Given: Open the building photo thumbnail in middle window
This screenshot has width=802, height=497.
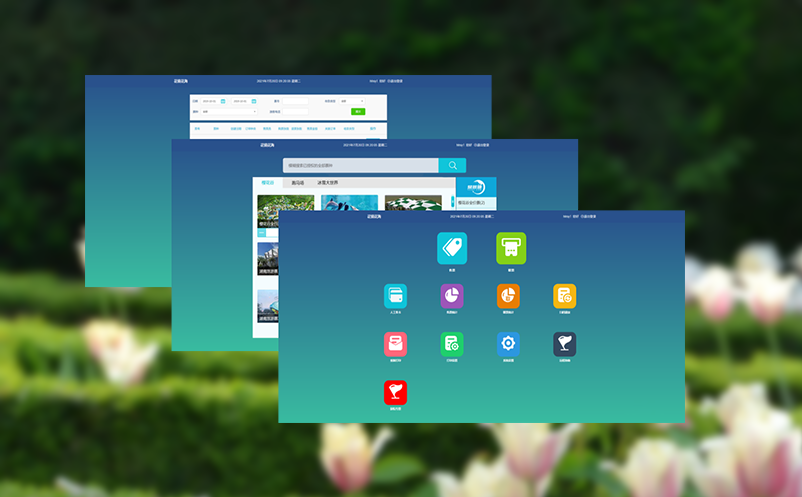Looking at the screenshot, I should pyautogui.click(x=268, y=259).
